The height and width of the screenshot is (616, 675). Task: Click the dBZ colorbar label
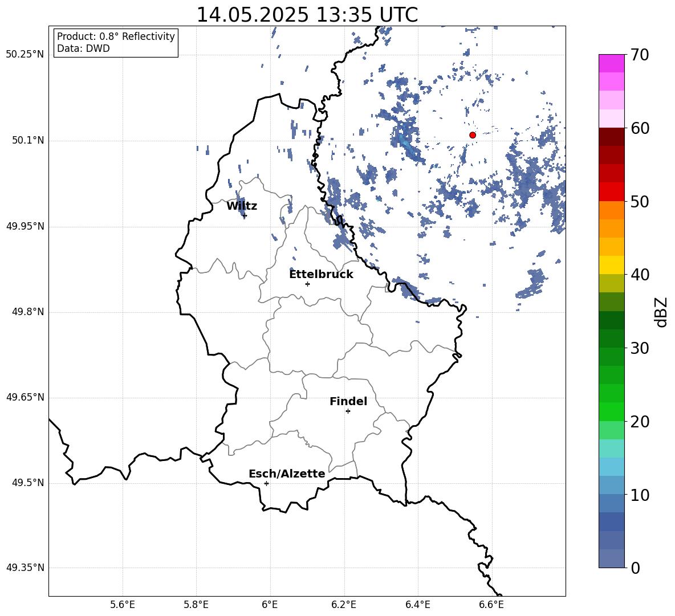click(661, 312)
